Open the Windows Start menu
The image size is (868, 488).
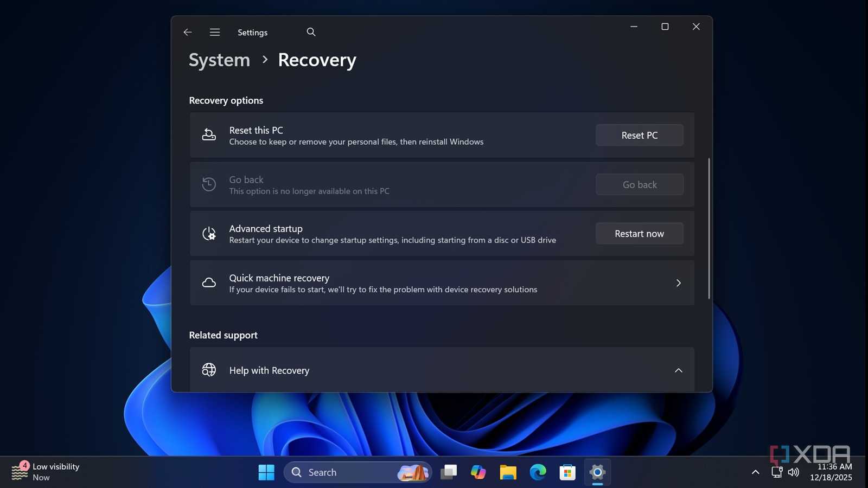(x=266, y=472)
